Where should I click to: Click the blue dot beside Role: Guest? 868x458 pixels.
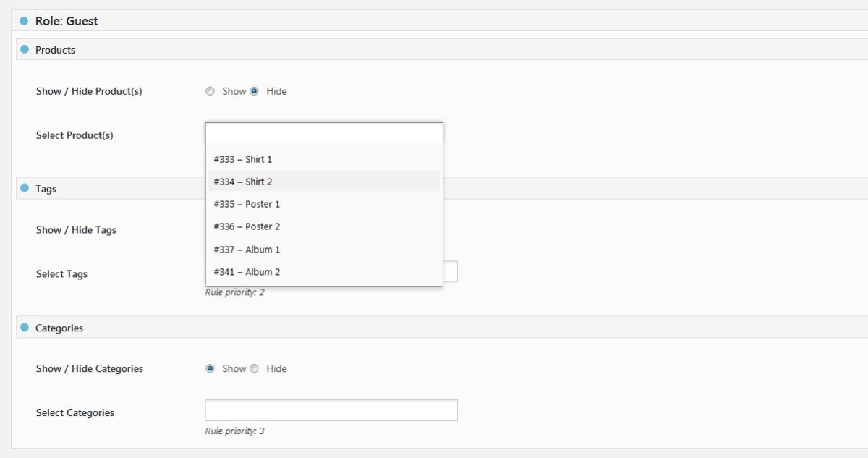[24, 21]
